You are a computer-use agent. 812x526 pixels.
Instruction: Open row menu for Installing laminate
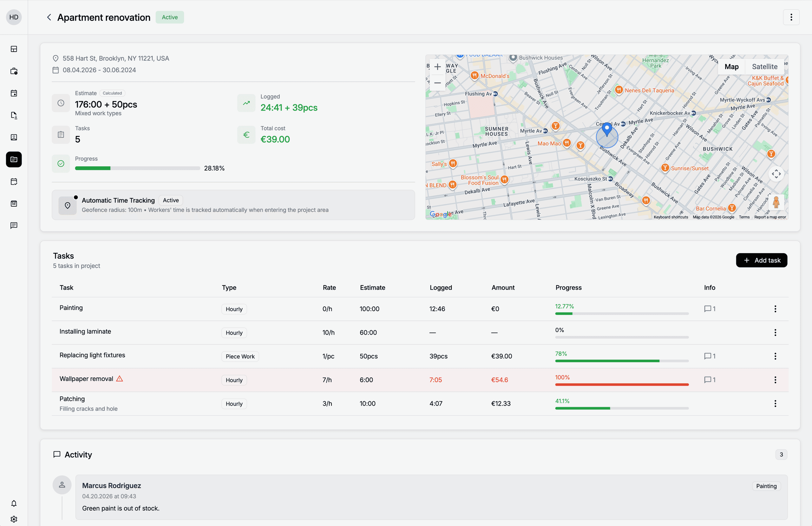pyautogui.click(x=775, y=332)
